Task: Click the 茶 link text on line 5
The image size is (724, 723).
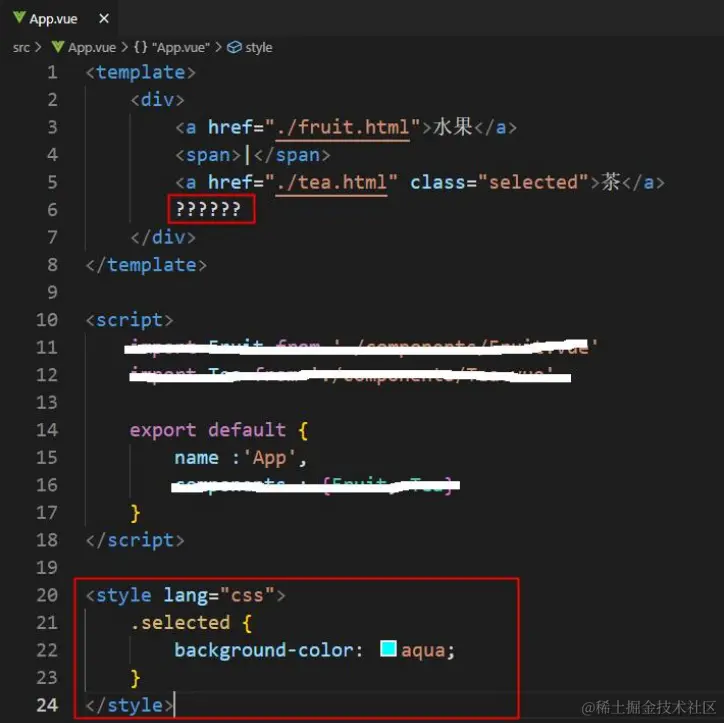Action: [611, 181]
